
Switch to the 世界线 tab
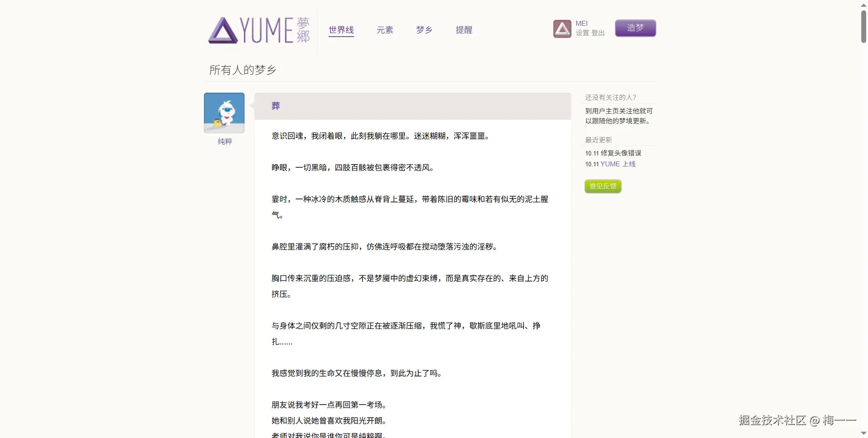(x=341, y=30)
